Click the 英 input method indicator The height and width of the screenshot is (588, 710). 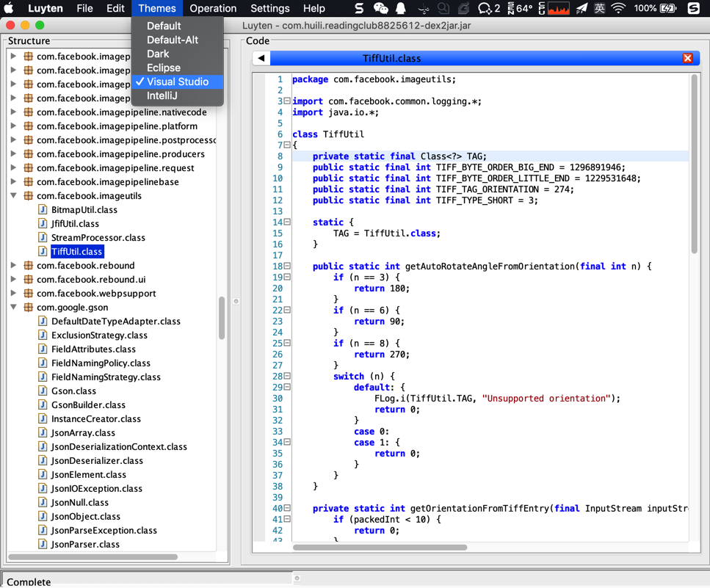tap(600, 8)
